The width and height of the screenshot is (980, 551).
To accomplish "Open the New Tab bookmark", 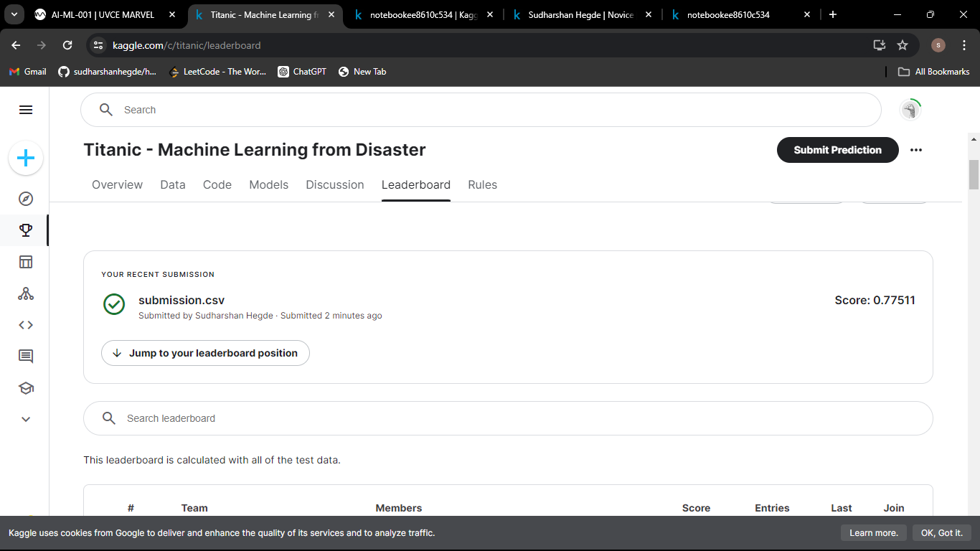I will pos(362,72).
